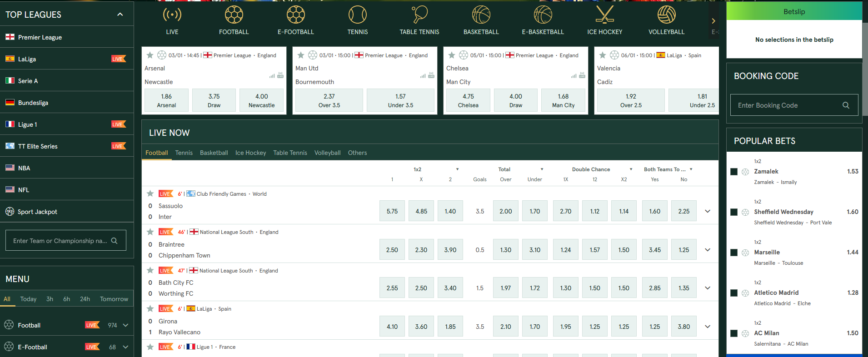
Task: Open the Betslip header tab
Action: [x=794, y=11]
